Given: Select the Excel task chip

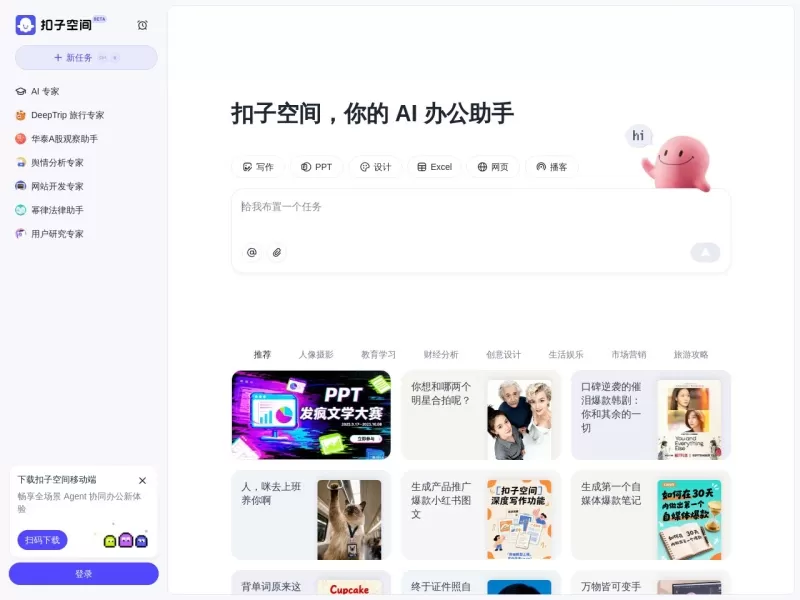Looking at the screenshot, I should [434, 167].
